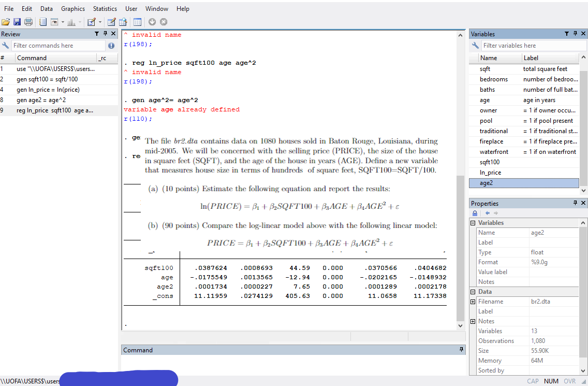
Task: Select the waterfront variable row
Action: click(x=524, y=152)
